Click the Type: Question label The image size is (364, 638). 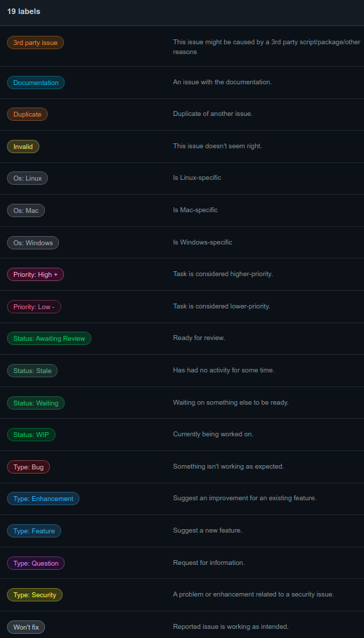[x=36, y=564]
